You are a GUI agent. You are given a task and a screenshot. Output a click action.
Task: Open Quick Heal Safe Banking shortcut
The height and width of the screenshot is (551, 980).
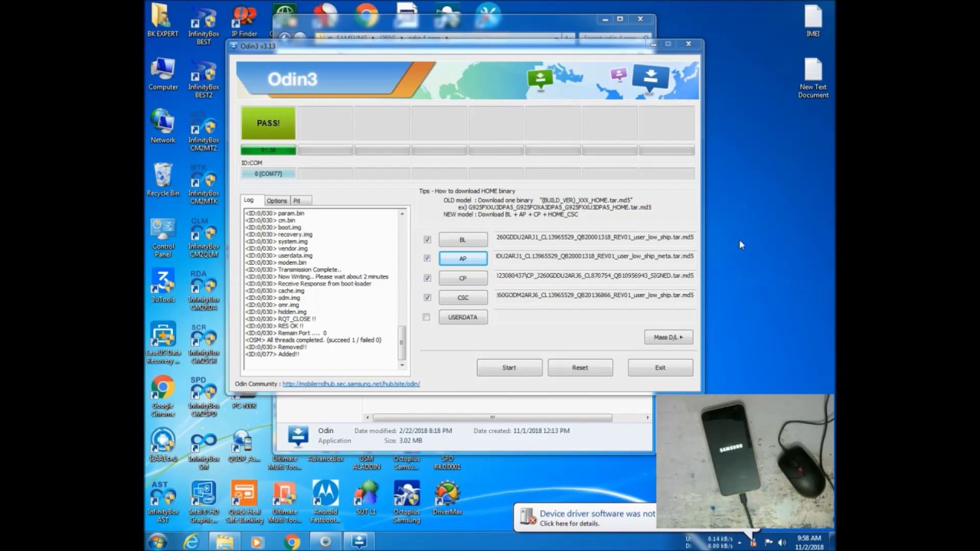(244, 502)
